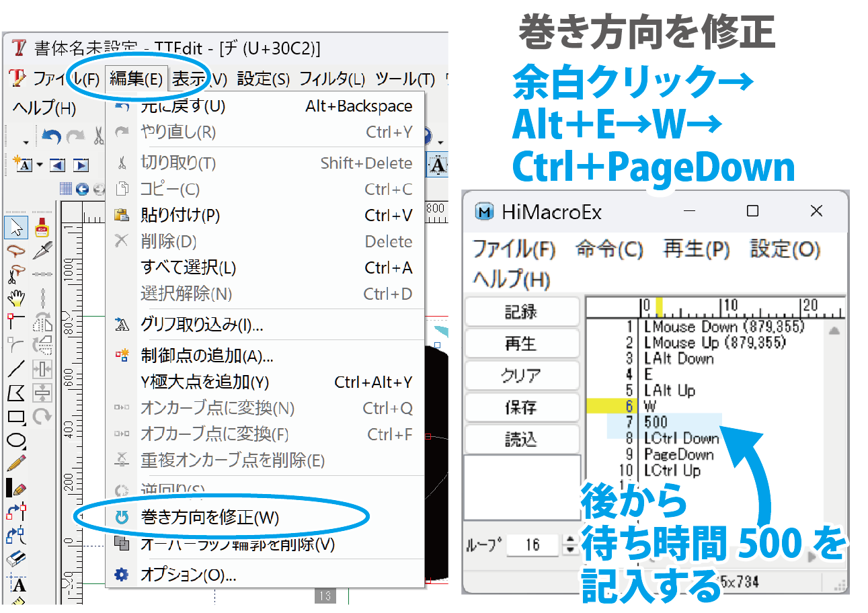Screen dimensions: 868x613
Task: Select the arrow selection tool
Action: tap(16, 228)
